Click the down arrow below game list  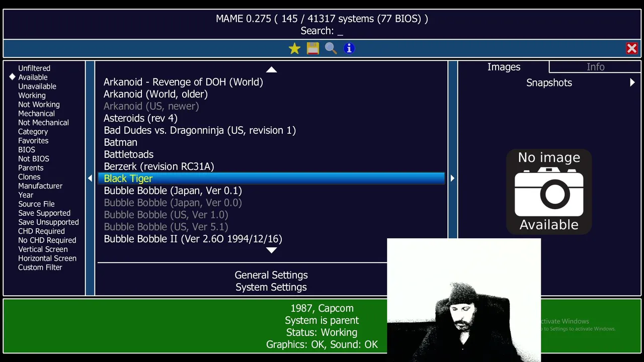pos(271,250)
